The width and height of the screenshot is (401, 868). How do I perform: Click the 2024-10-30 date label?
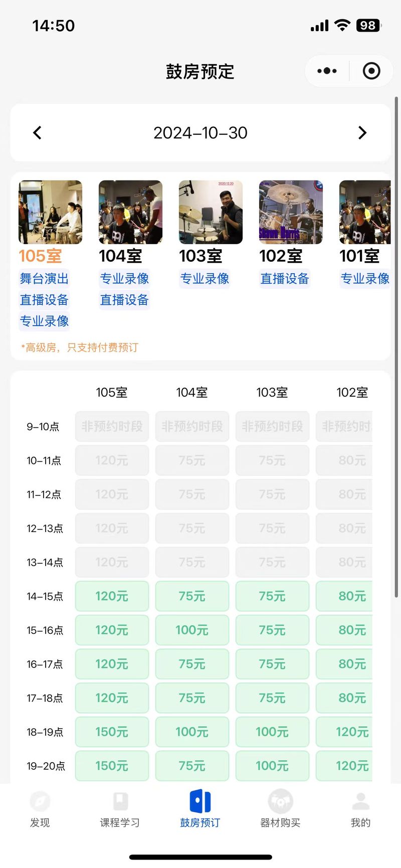[200, 133]
